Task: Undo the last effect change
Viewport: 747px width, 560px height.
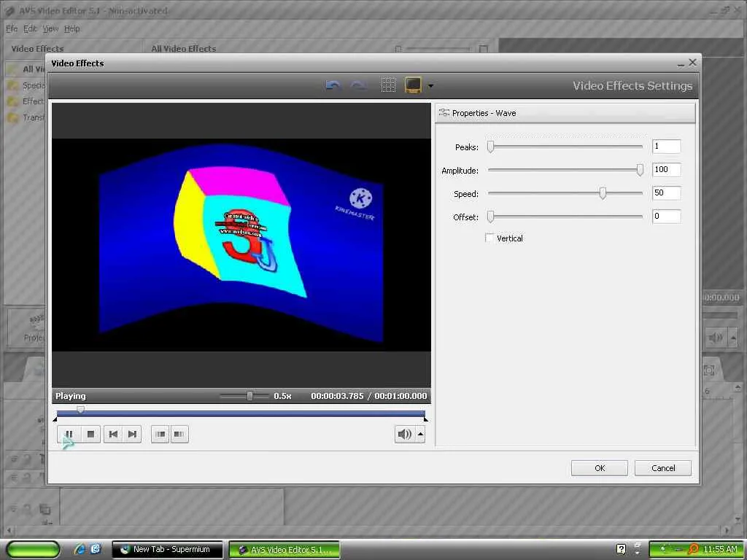Action: click(333, 85)
